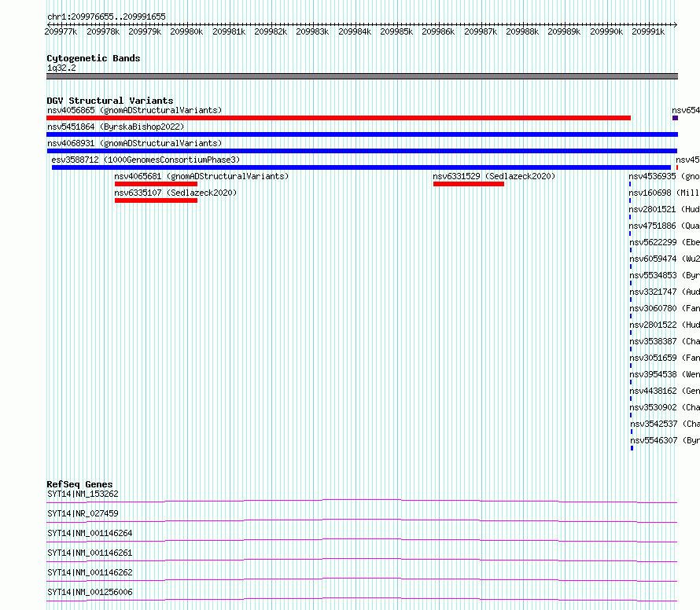Select variant nsv160698 label
This screenshot has height=610, width=700.
665,193
